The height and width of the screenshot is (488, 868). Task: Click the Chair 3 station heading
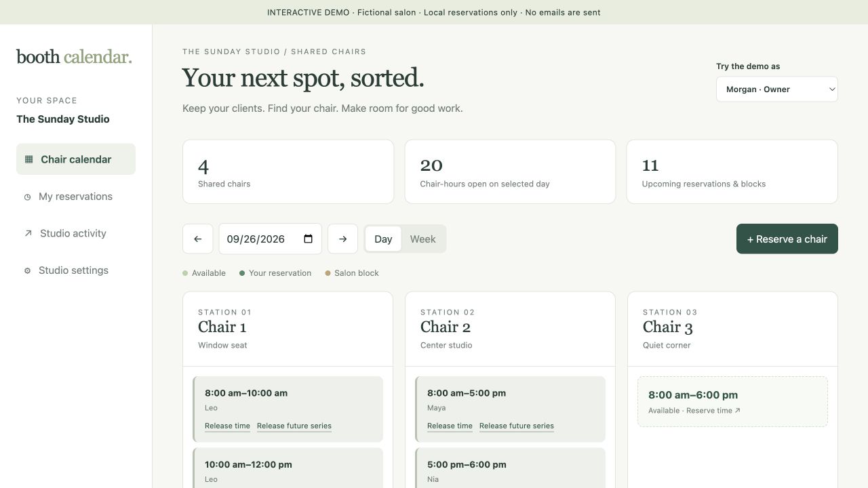668,327
